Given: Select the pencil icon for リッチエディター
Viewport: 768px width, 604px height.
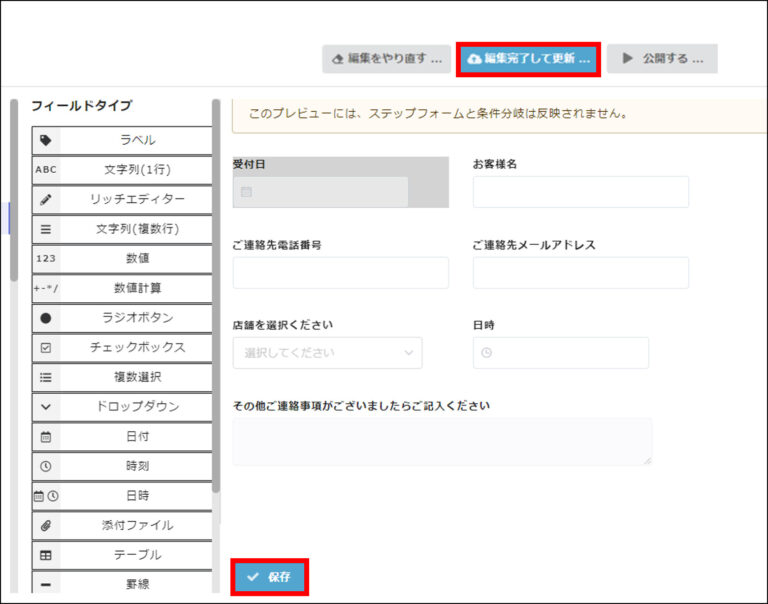Looking at the screenshot, I should click(45, 200).
